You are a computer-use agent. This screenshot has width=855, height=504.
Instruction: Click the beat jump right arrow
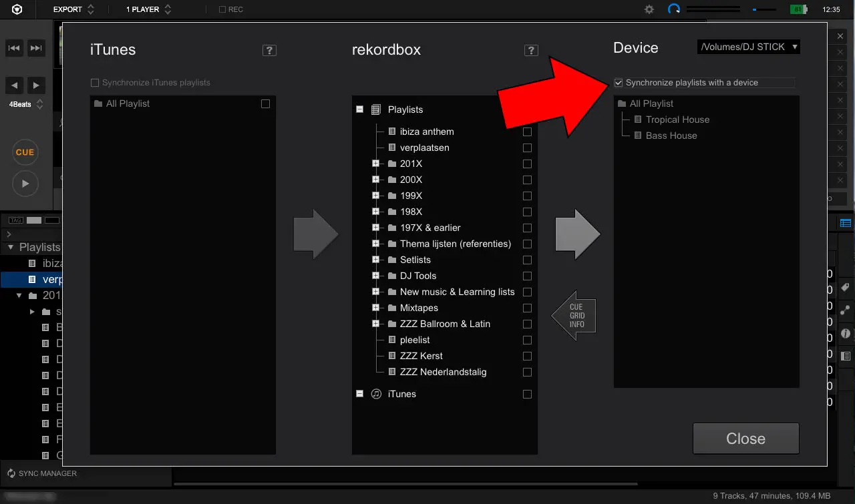tap(36, 85)
